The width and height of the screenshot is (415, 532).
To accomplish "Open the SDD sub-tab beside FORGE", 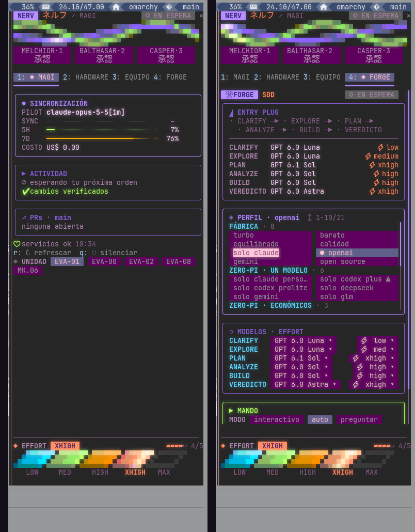I will (x=268, y=95).
